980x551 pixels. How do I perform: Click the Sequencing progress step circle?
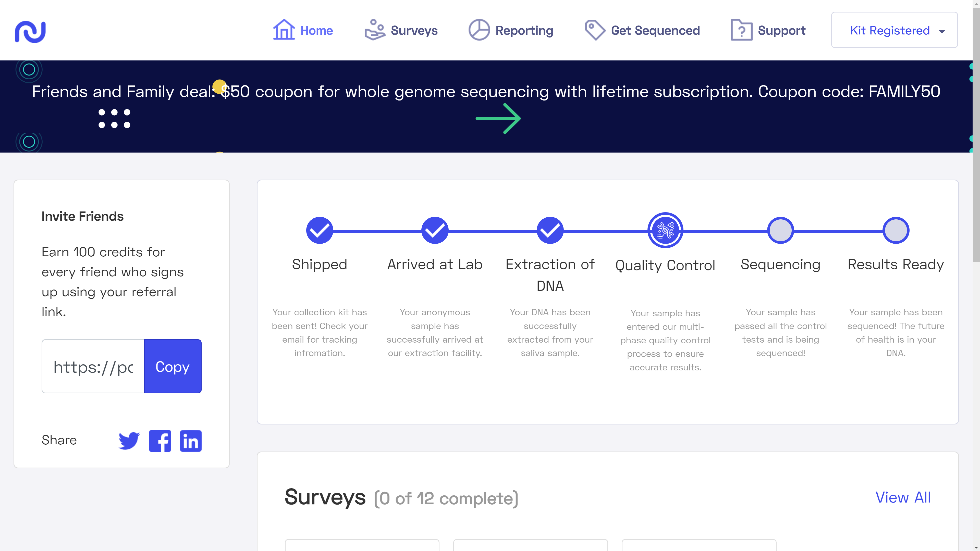pyautogui.click(x=780, y=230)
